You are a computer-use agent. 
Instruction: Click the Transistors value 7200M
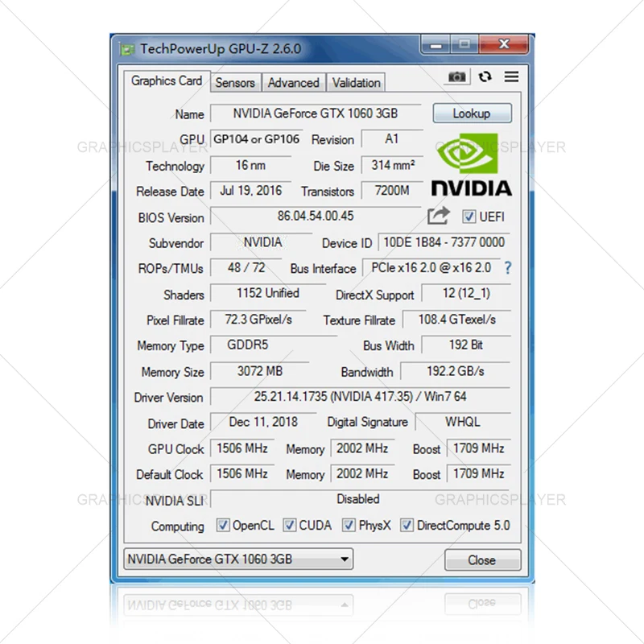coord(392,191)
